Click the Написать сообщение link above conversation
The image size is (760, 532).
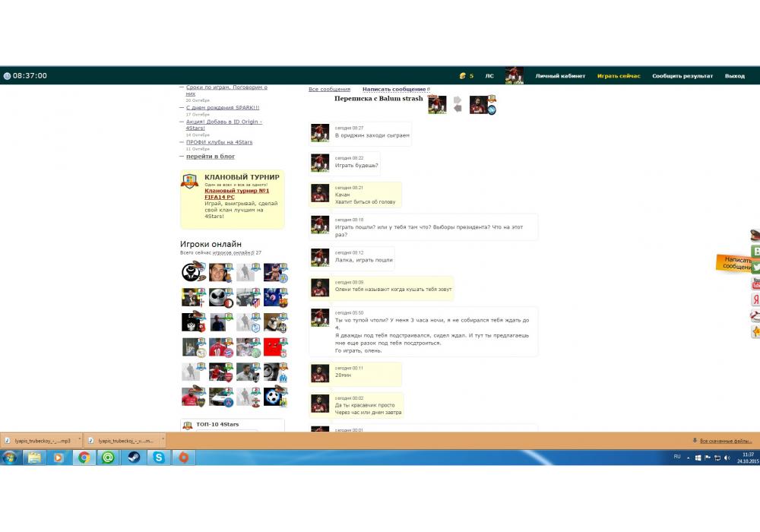394,89
